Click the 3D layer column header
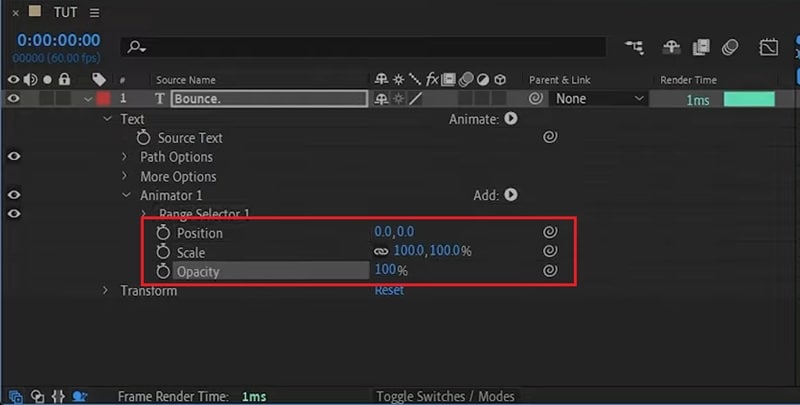Viewport: 800px width, 405px height. 500,80
